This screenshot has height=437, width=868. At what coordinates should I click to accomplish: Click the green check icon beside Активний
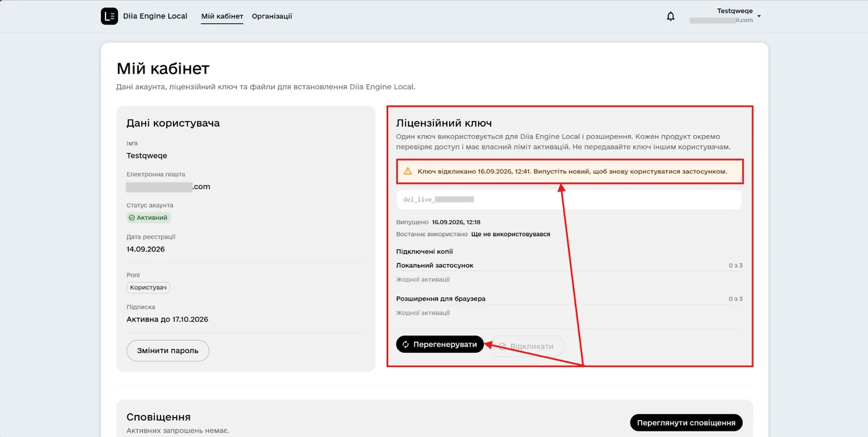pyautogui.click(x=131, y=218)
